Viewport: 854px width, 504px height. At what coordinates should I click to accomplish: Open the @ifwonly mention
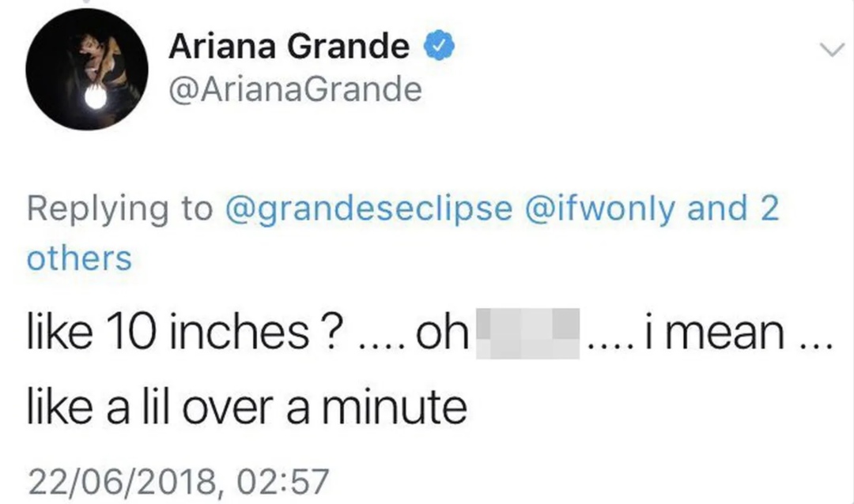point(599,209)
